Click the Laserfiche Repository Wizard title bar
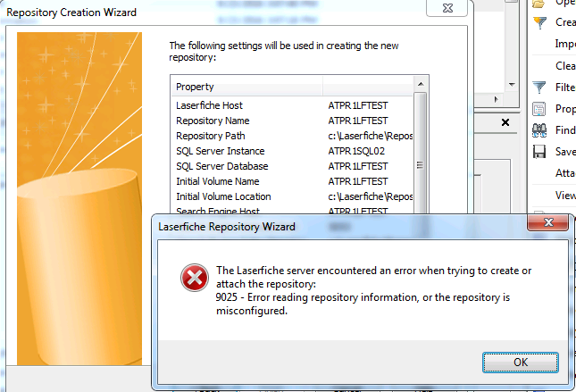576x392 pixels. click(339, 226)
